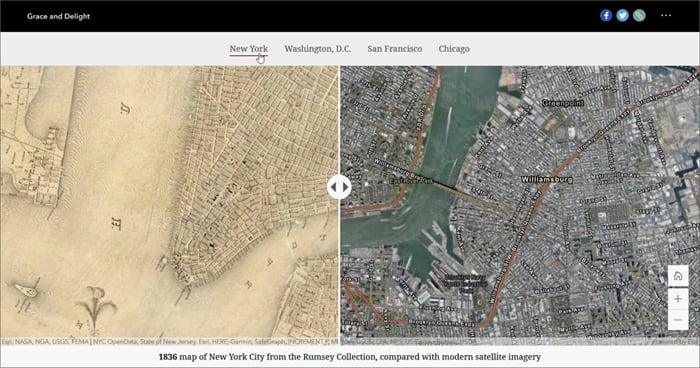Switch to the Washington, D.C. tab
The width and height of the screenshot is (700, 368).
point(317,49)
